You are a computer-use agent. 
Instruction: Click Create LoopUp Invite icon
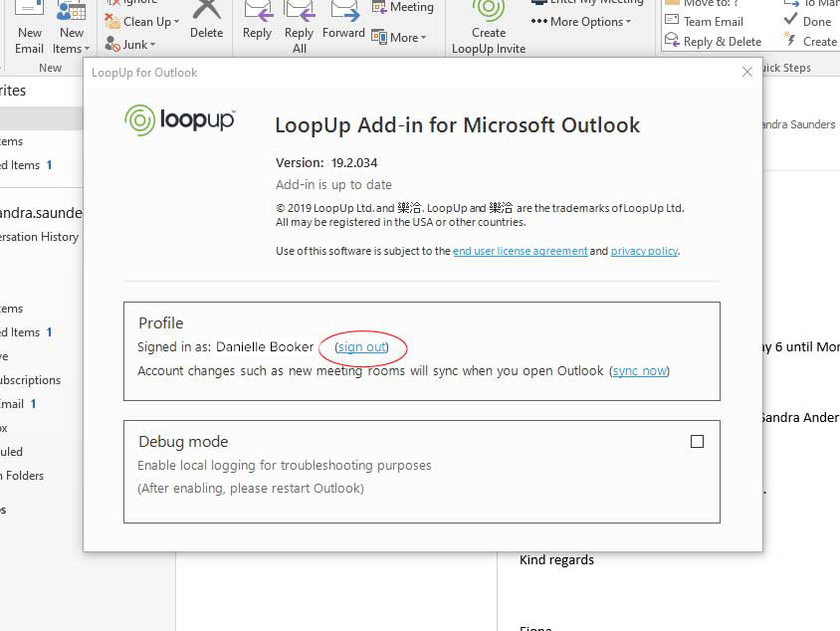click(x=488, y=12)
